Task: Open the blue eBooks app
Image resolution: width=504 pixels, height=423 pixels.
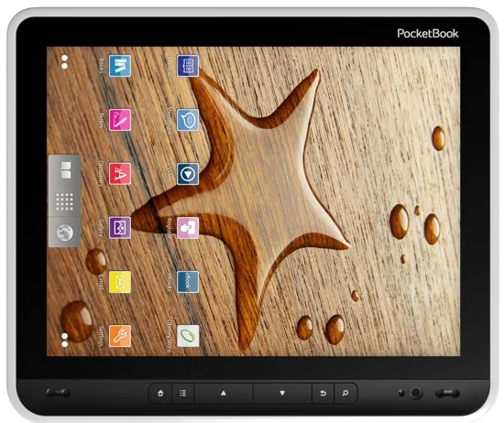Action: click(188, 282)
